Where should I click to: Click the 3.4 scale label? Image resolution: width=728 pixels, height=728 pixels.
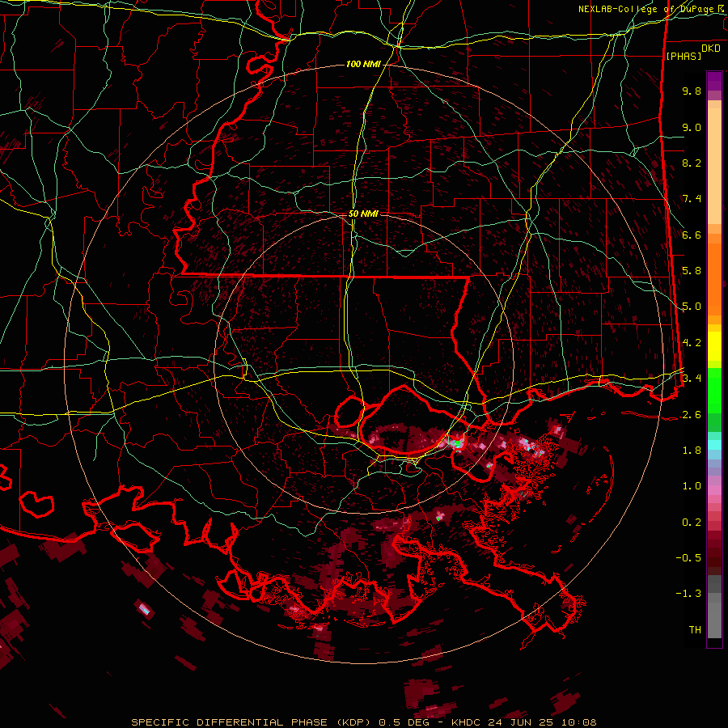coord(692,379)
